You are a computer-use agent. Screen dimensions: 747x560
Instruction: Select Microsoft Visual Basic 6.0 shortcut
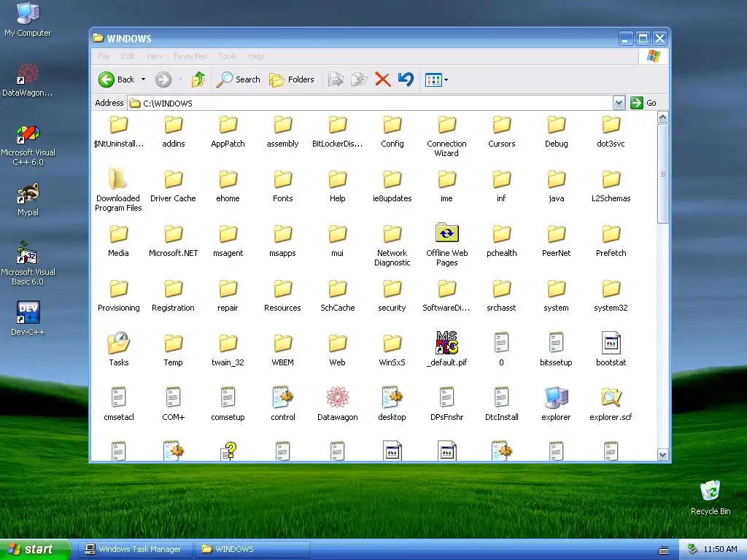pos(28,264)
